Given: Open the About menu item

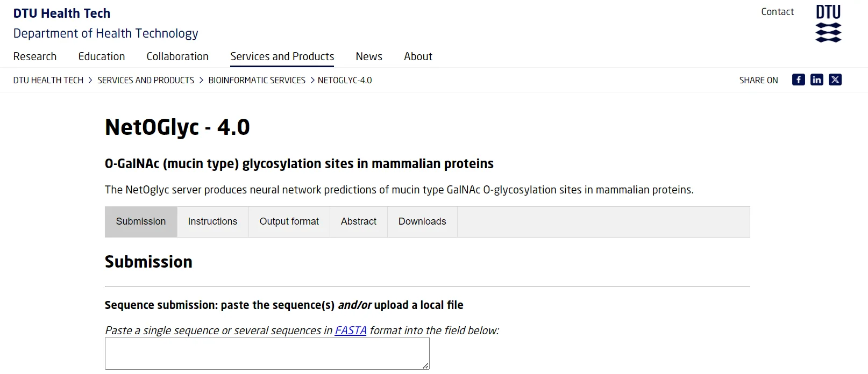Looking at the screenshot, I should click(418, 56).
